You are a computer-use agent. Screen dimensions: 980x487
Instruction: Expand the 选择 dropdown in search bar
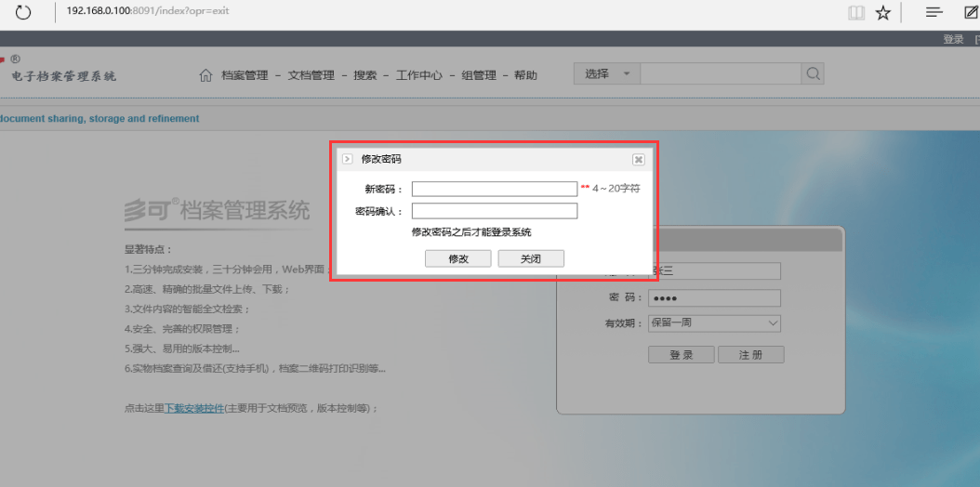(607, 74)
